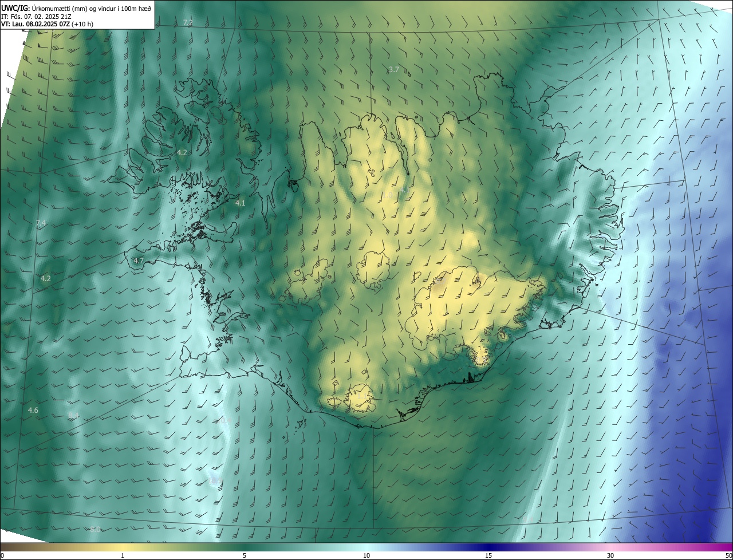Click the "1.1" value on the southern glacier
733x560 pixels.
[361, 396]
